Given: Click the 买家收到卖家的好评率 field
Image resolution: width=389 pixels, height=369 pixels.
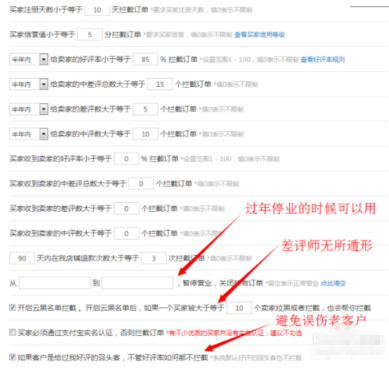Looking at the screenshot, I should (x=126, y=159).
